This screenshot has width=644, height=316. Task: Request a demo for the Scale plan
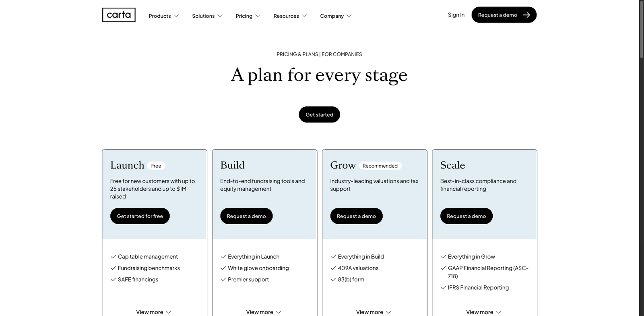pyautogui.click(x=466, y=216)
